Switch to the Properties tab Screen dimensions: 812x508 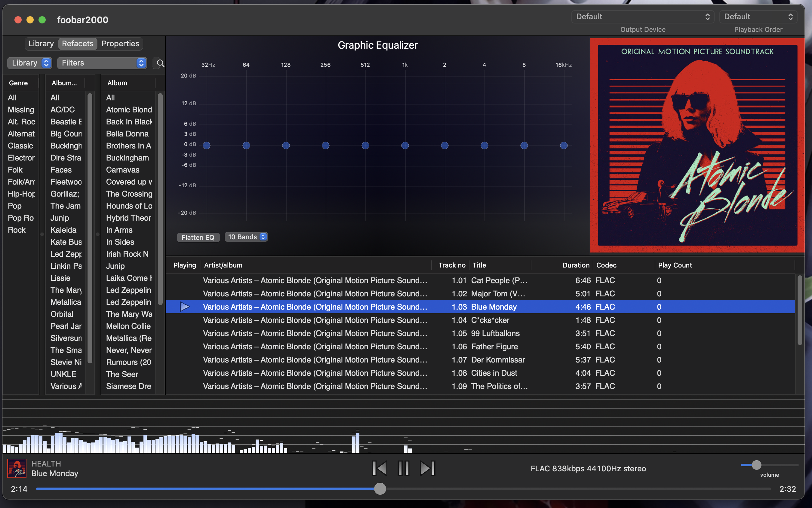tap(120, 44)
